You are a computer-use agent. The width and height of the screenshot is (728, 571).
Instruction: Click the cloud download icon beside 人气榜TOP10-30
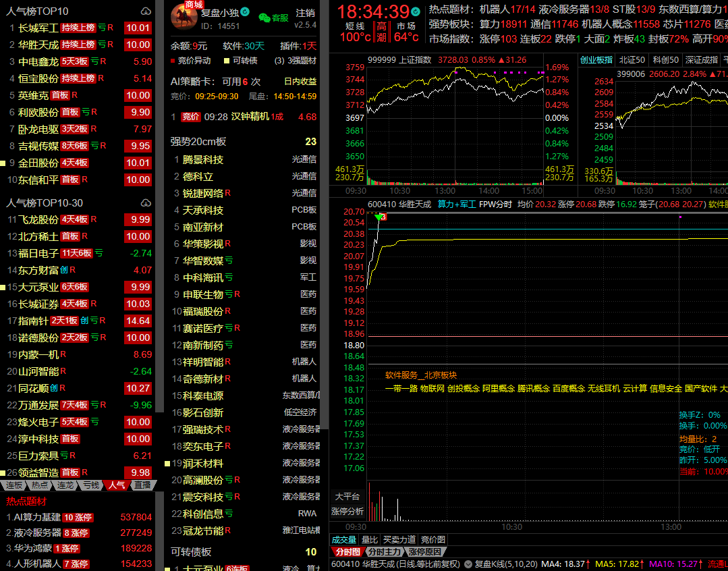[146, 203]
